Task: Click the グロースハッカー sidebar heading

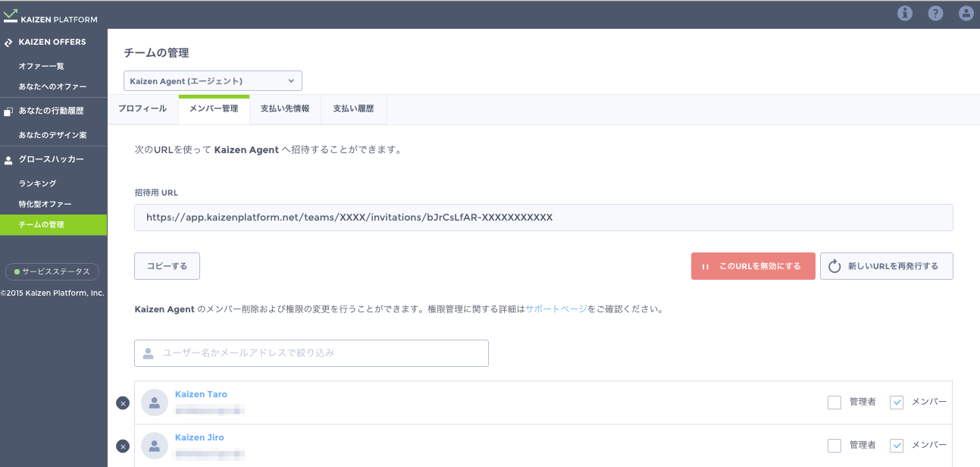Action: pos(53,159)
